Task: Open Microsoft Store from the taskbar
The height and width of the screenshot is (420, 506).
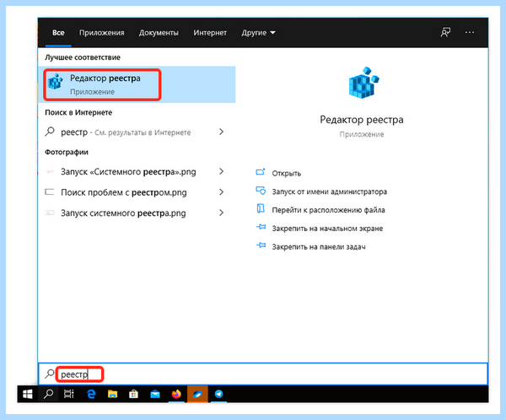Action: 133,394
